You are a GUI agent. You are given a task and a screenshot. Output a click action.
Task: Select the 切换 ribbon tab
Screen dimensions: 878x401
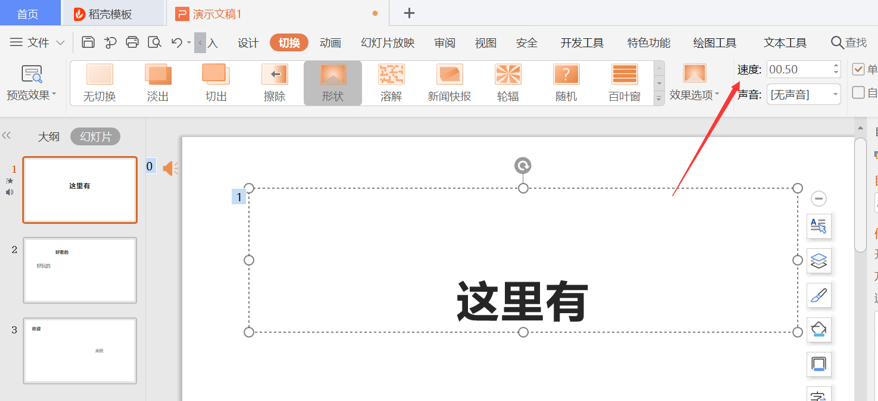coord(289,43)
